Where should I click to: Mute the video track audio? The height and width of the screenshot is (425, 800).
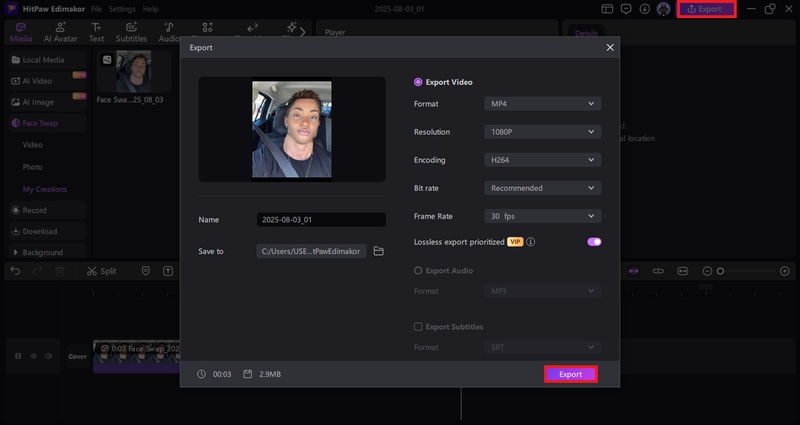(x=49, y=356)
